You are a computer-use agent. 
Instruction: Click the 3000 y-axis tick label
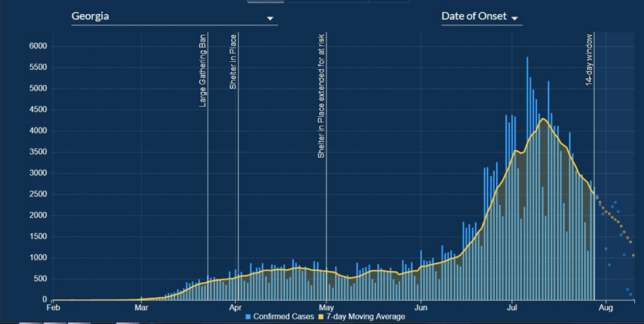click(35, 173)
